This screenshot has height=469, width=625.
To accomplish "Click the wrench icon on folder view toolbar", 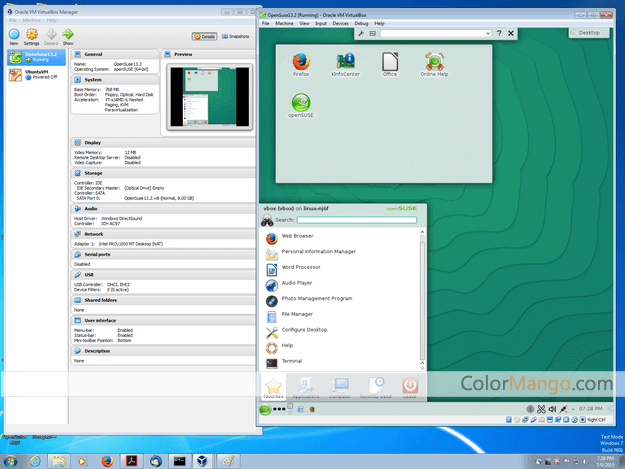I will coord(361,33).
